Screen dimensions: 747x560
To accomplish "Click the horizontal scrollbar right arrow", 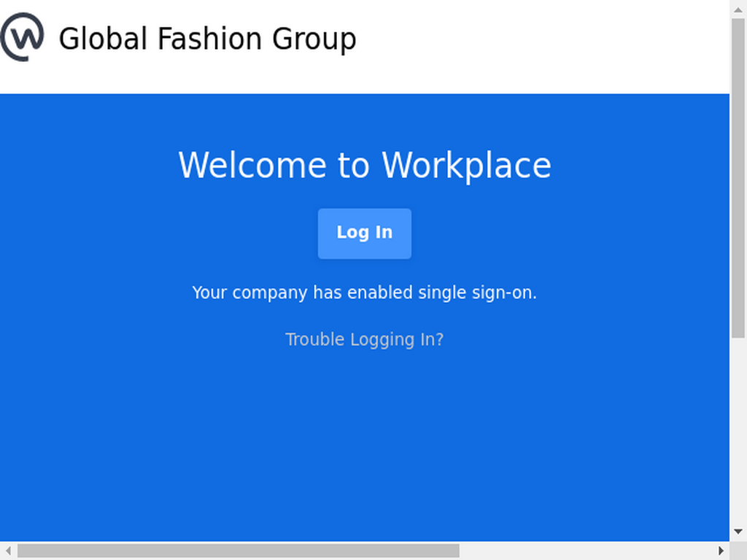I will (721, 551).
